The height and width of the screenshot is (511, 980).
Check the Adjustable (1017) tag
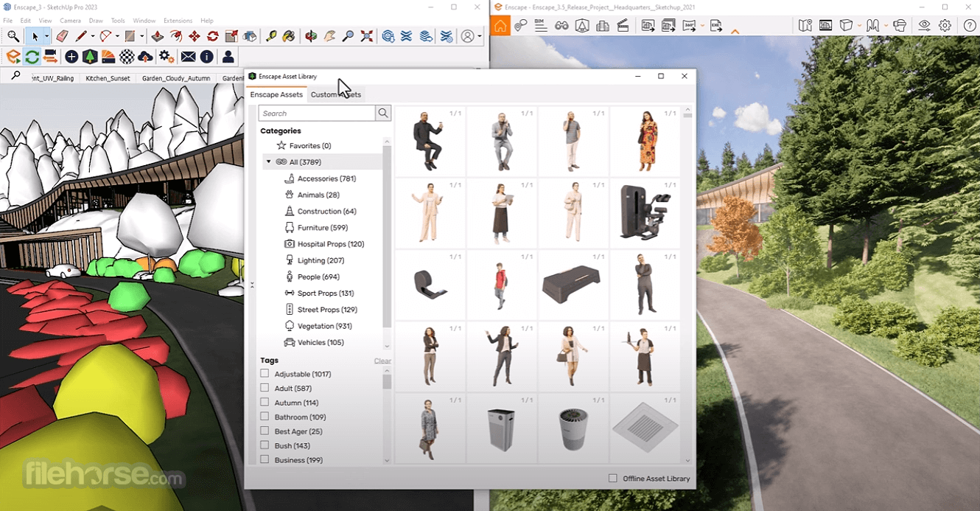(265, 374)
